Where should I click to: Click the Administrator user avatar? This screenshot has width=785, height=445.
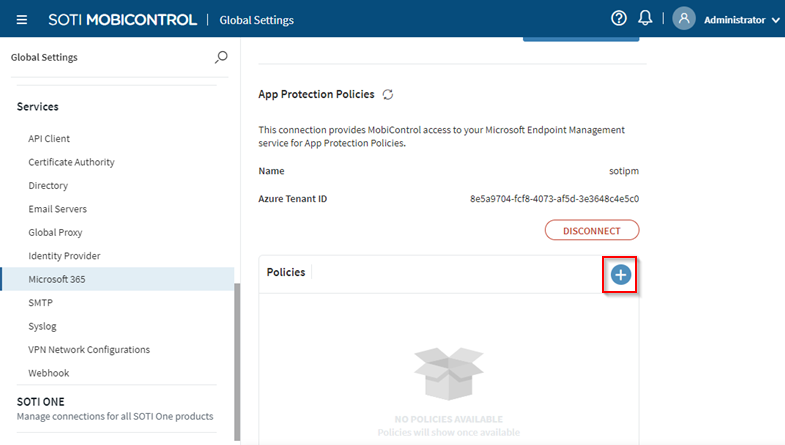[x=684, y=19]
